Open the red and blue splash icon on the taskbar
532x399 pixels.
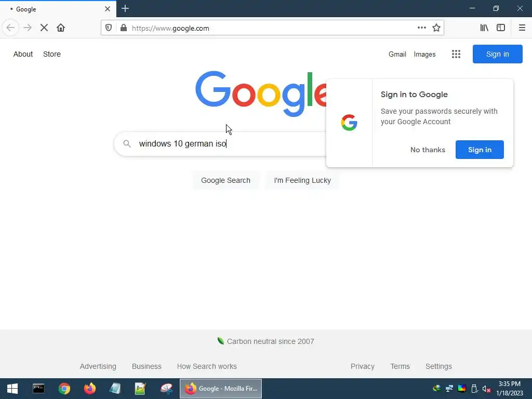[166, 389]
